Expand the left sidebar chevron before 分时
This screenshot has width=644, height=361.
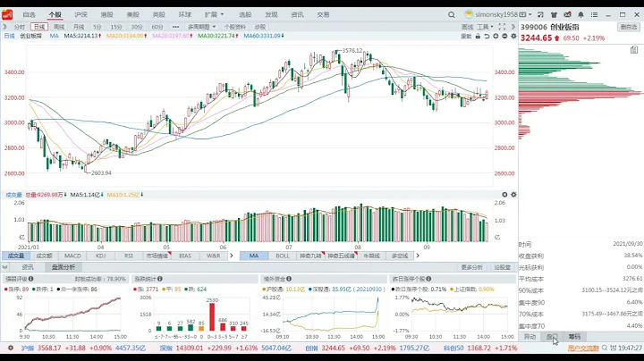[5, 27]
